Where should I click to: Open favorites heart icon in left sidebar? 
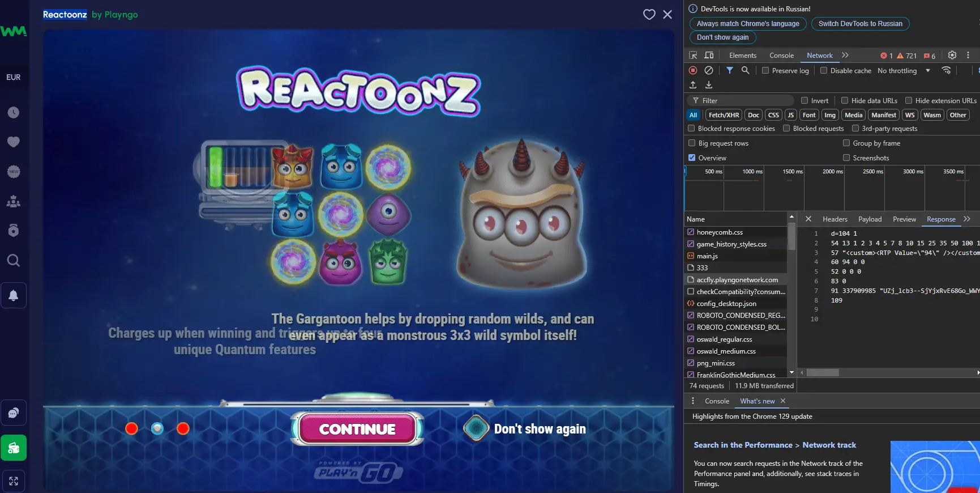click(14, 142)
